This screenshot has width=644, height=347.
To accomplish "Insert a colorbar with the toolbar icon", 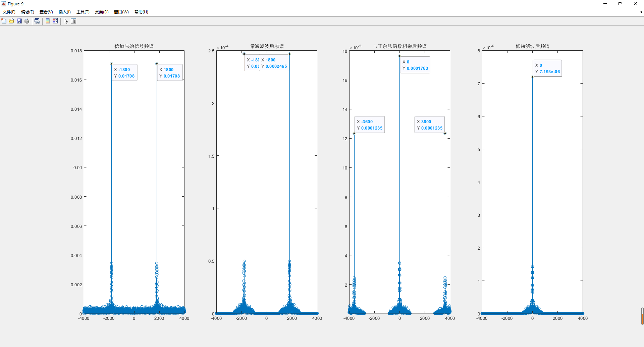I will coord(48,21).
